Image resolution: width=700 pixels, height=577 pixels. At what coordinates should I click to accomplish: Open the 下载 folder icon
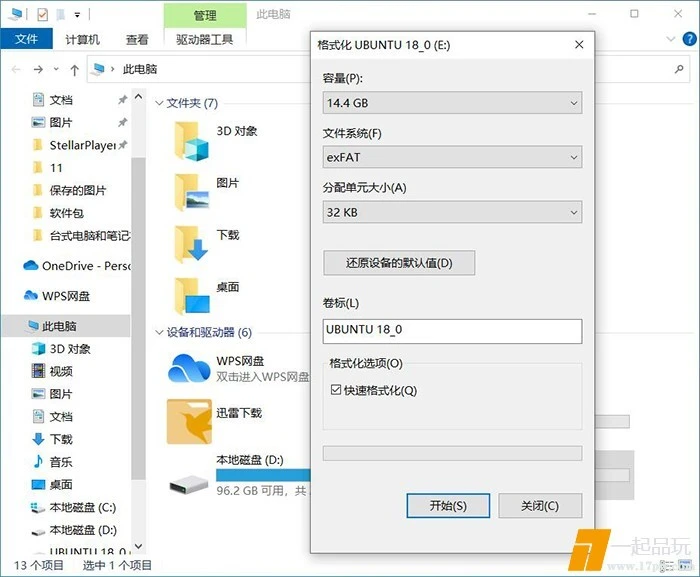point(190,244)
